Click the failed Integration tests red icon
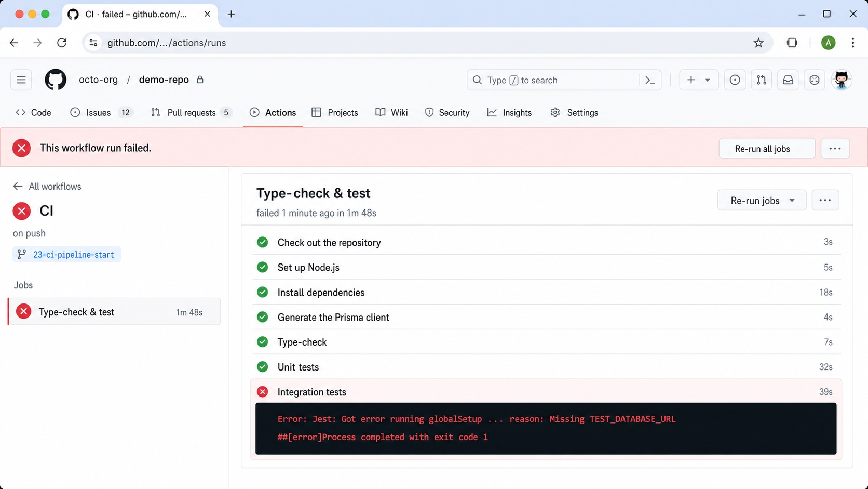Viewport: 868px width, 489px height. click(x=263, y=392)
